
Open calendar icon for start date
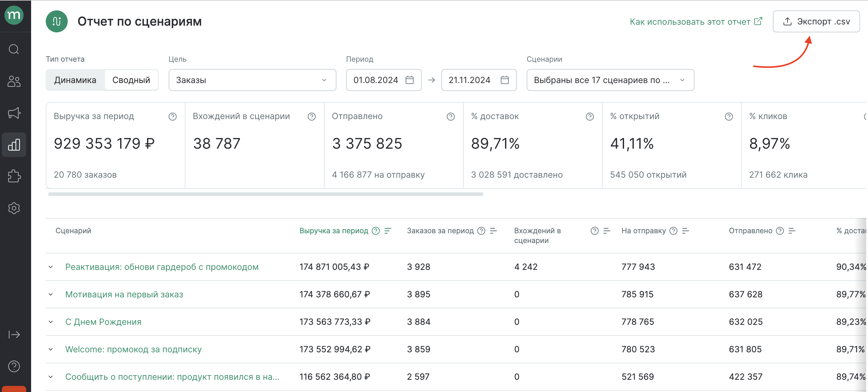tap(409, 80)
